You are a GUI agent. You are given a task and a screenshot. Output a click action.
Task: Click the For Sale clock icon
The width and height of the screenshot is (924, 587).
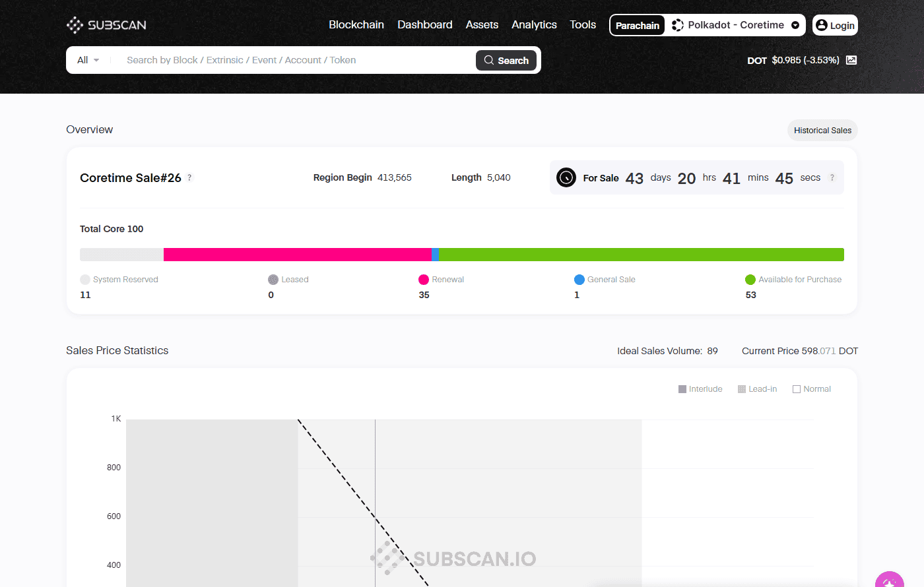coord(566,177)
